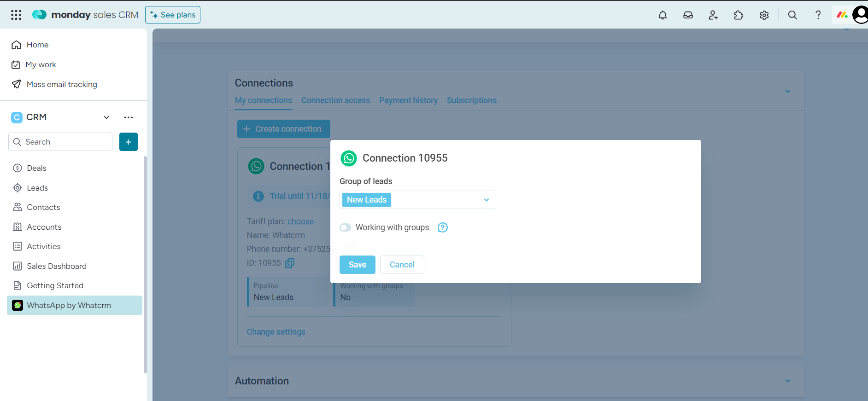
Task: Click the Working with groups help icon
Action: pyautogui.click(x=442, y=227)
